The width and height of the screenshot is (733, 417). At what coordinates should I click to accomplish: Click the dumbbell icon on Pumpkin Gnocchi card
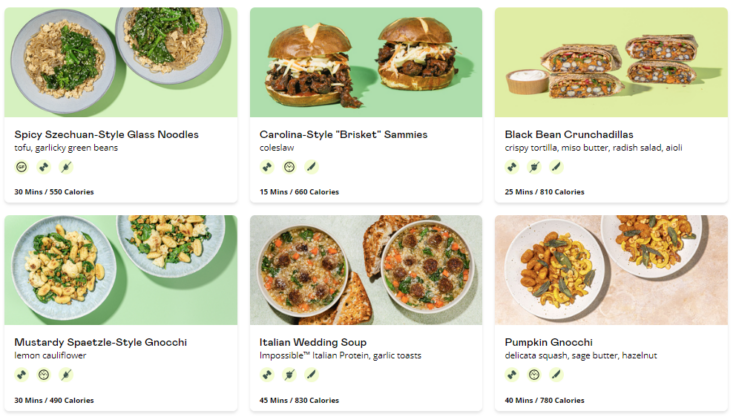pyautogui.click(x=512, y=374)
